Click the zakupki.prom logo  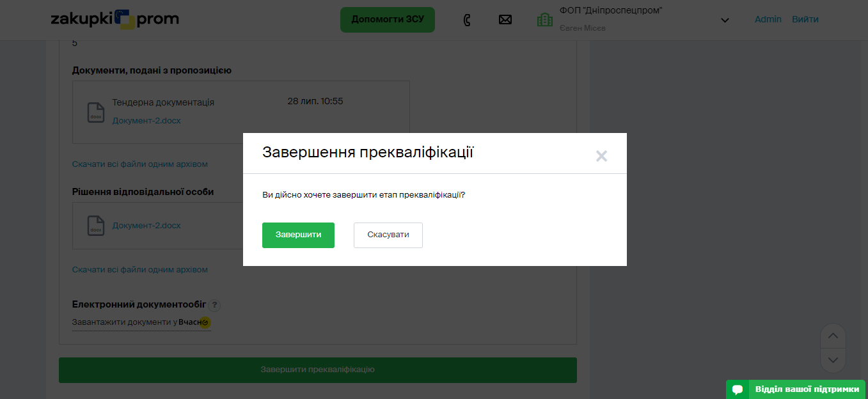tap(114, 19)
